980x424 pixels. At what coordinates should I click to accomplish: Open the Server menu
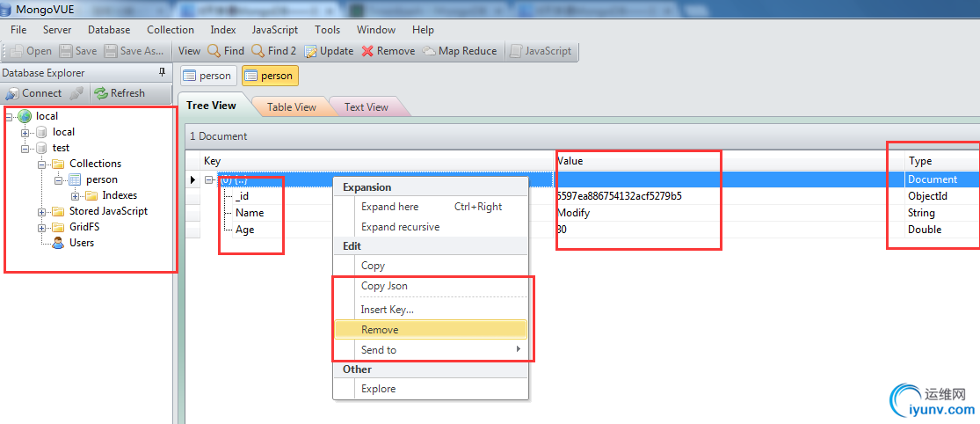(57, 29)
